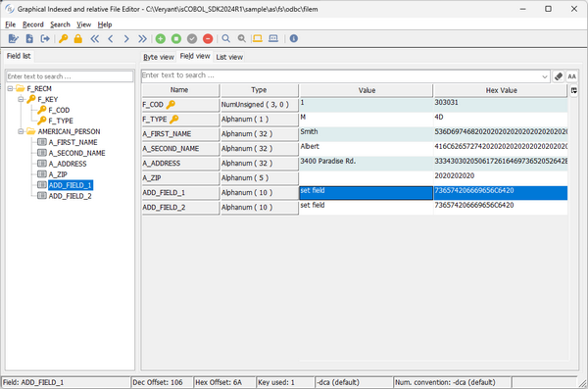Switch to the Field view tab

195,56
